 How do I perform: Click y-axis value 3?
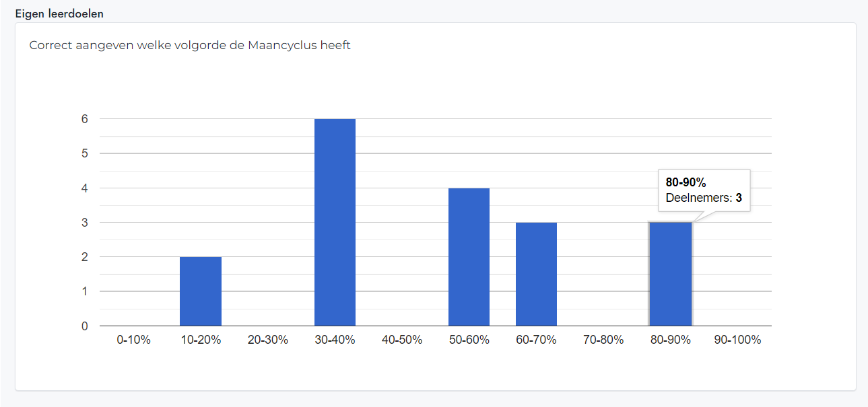tap(85, 223)
